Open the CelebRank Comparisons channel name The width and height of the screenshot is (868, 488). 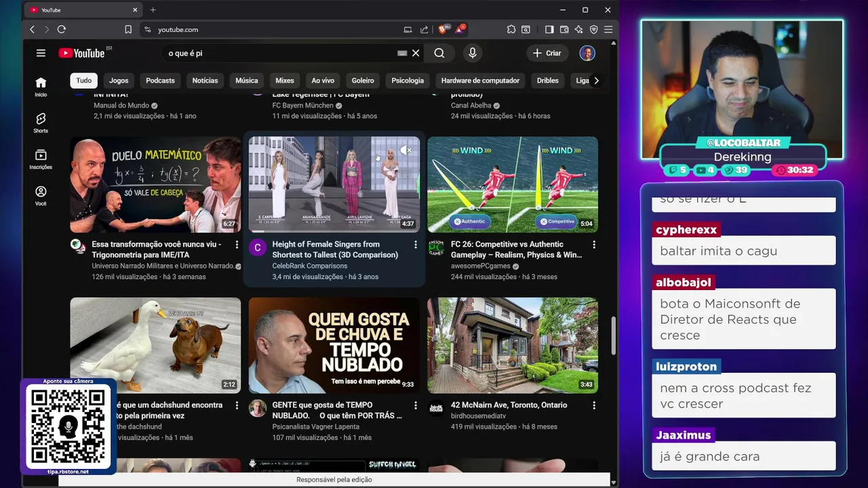point(310,266)
